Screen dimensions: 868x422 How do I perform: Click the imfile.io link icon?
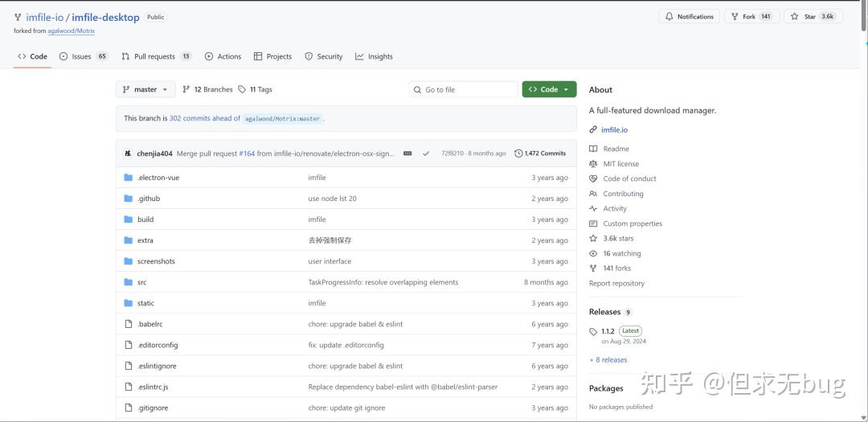point(593,130)
